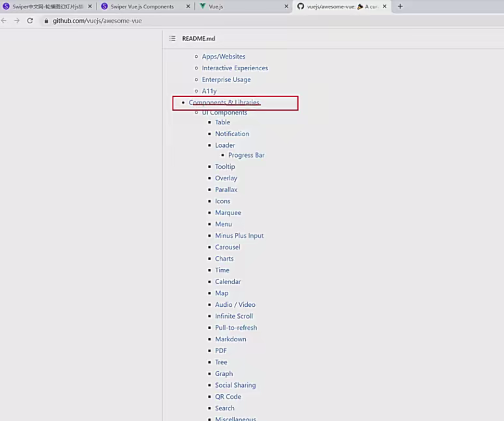Open the Markdown link
The image size is (504, 421).
click(x=230, y=338)
